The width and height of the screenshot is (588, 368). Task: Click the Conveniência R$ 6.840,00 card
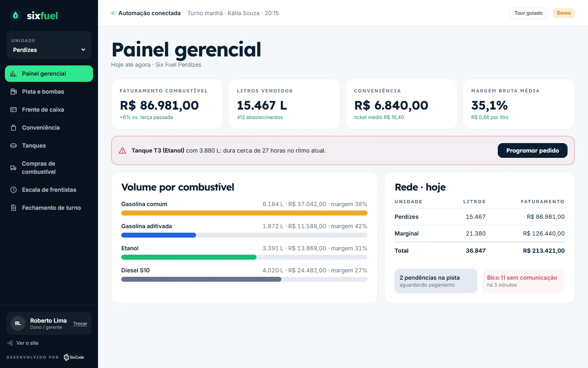point(401,104)
